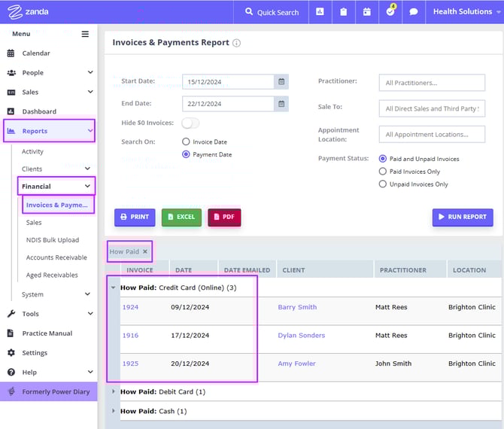504x429 pixels.
Task: Open the calendar icon in top bar
Action: (366, 12)
